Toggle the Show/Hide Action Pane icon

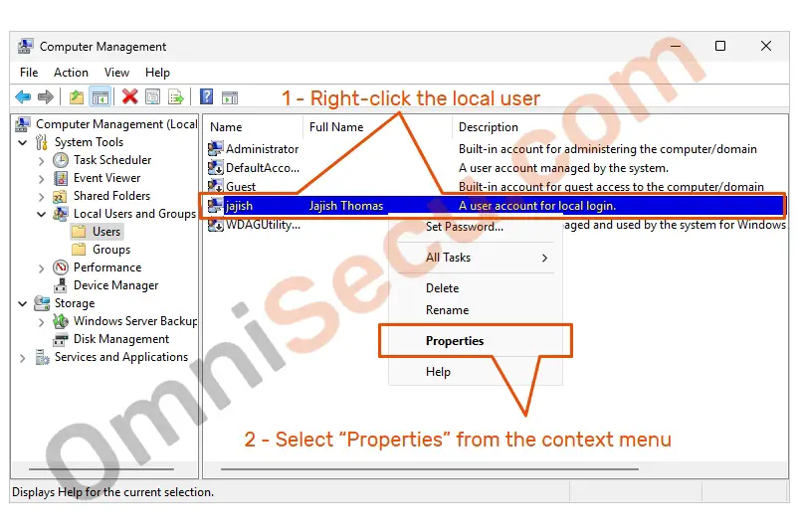(229, 97)
